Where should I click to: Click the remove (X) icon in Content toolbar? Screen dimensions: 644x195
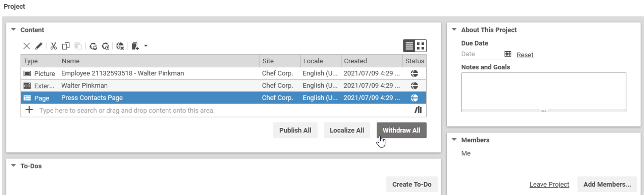26,46
